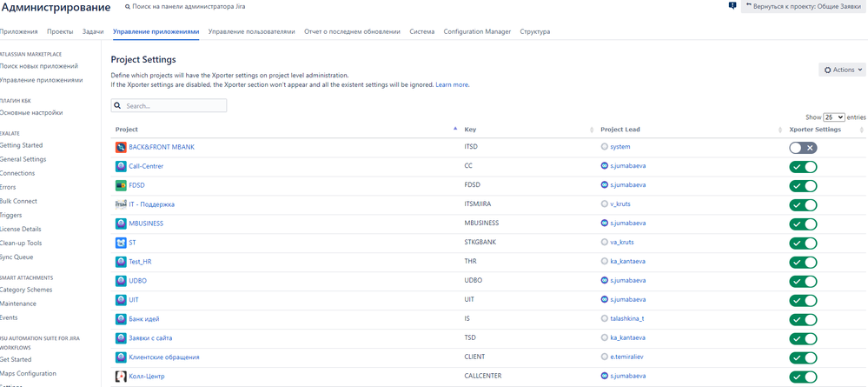
Task: Click va_kruts user avatar icon
Action: click(604, 243)
